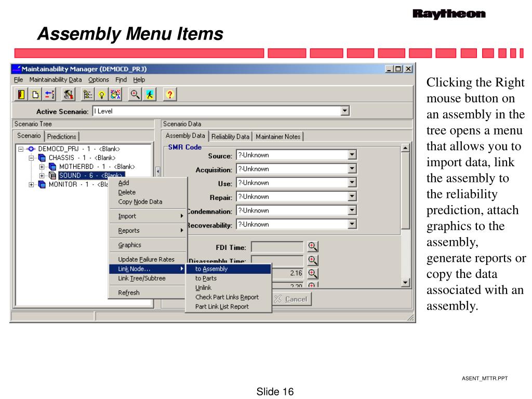Screen dimensions: 532x399
Task: Choose Graphics from the context menu
Action: 148,245
